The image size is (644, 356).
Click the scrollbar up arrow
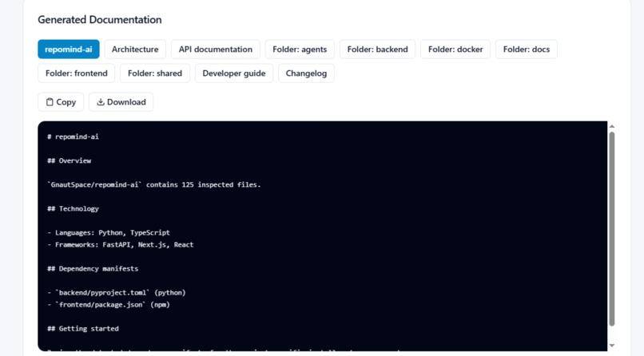coord(611,126)
